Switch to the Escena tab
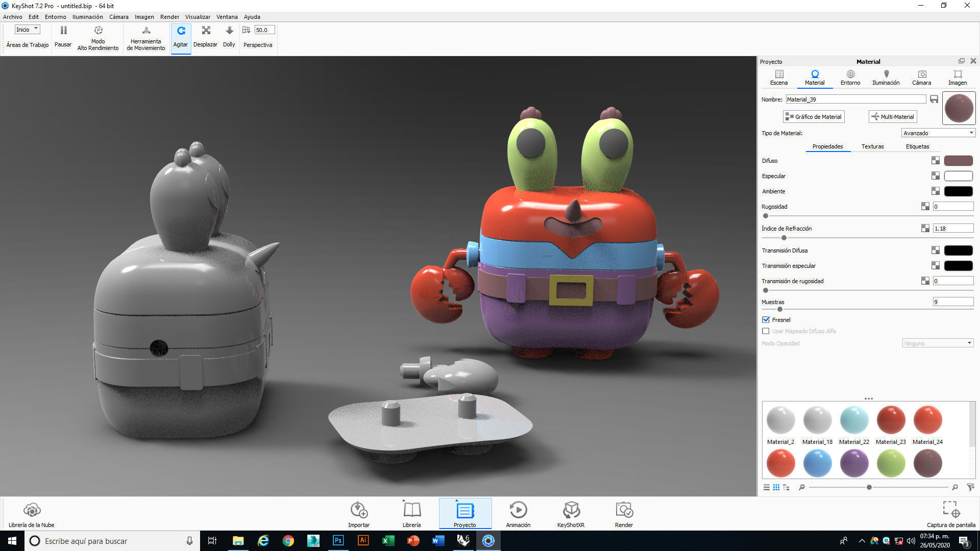980x551 pixels. [779, 78]
